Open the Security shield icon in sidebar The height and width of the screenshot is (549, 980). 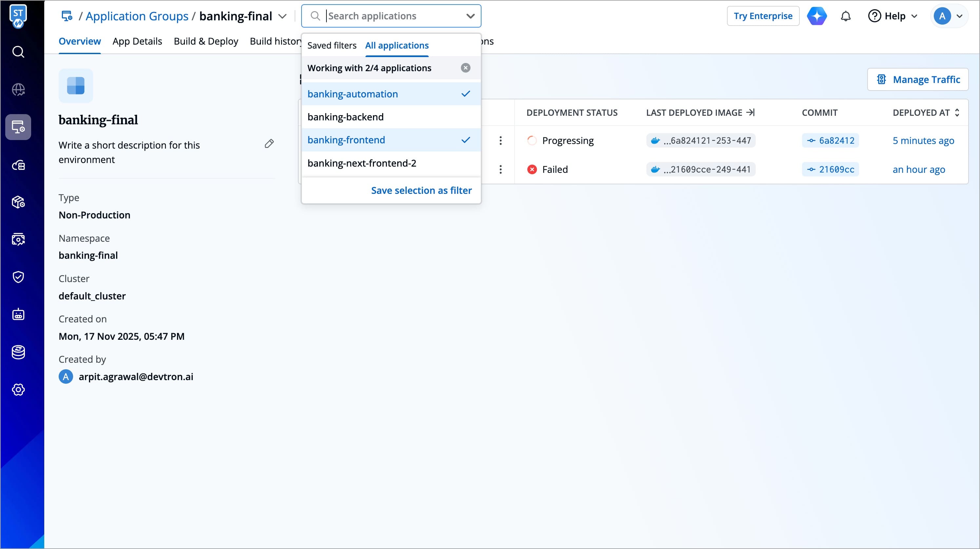(18, 277)
